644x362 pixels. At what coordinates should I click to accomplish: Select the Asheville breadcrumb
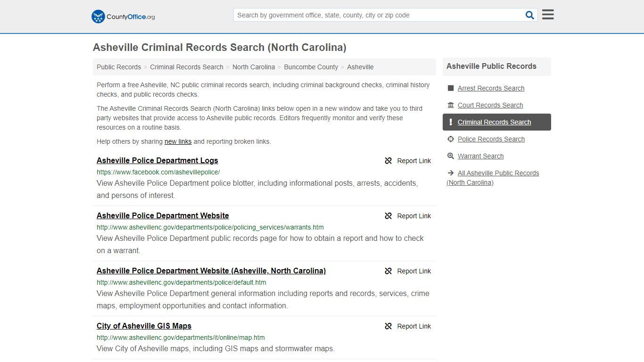click(x=360, y=67)
